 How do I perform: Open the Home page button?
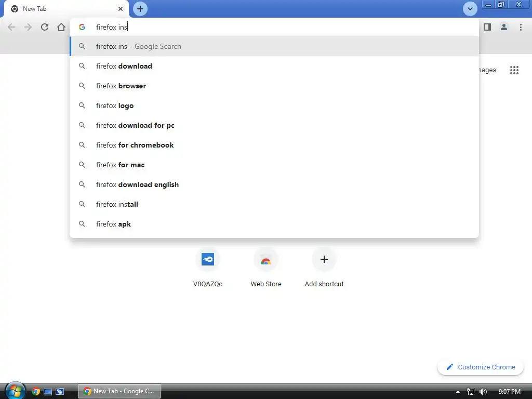coord(61,27)
